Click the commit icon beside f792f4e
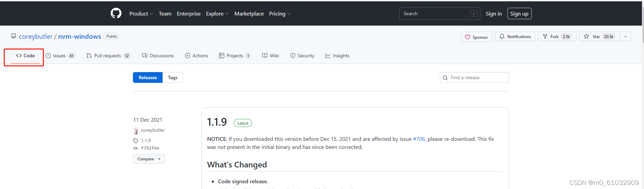This screenshot has width=644, height=189. tap(136, 148)
